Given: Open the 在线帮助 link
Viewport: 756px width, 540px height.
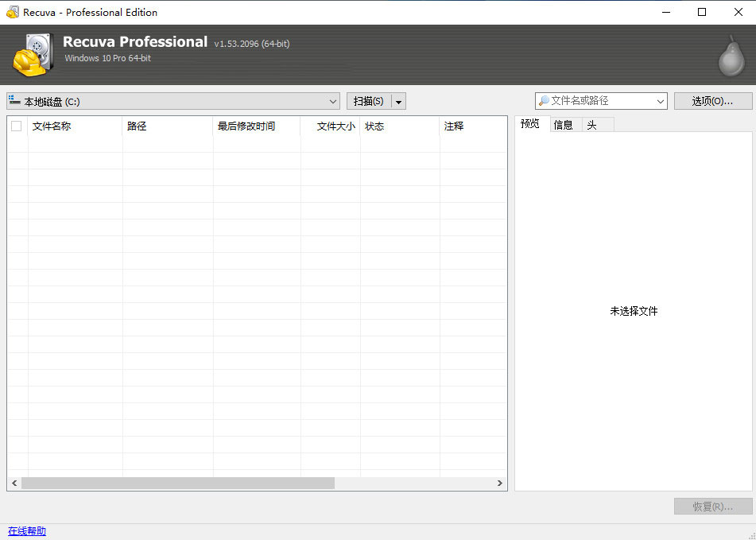Looking at the screenshot, I should click(27, 531).
